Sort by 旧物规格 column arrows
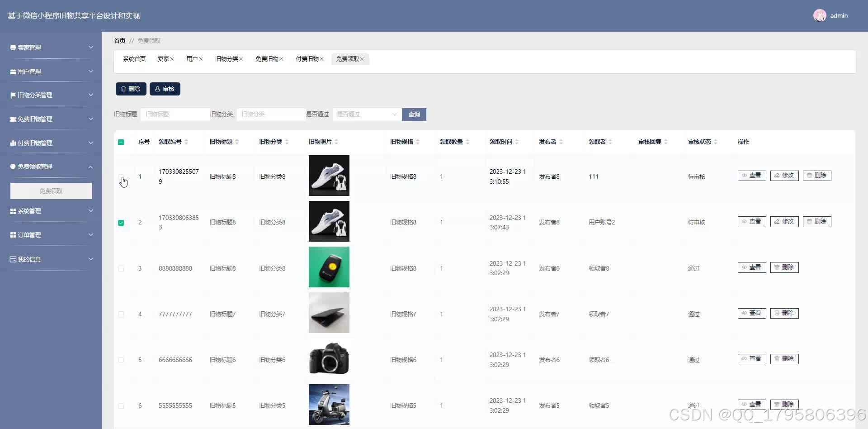 (x=418, y=142)
